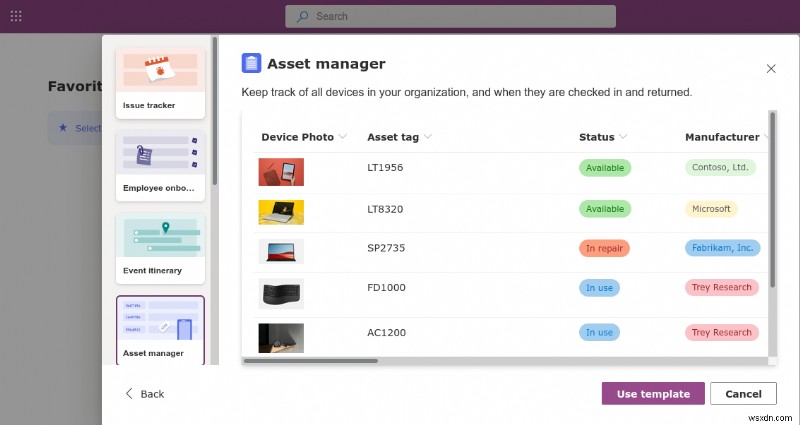Select the Issue tracker template
The width and height of the screenshot is (800, 425).
(161, 83)
